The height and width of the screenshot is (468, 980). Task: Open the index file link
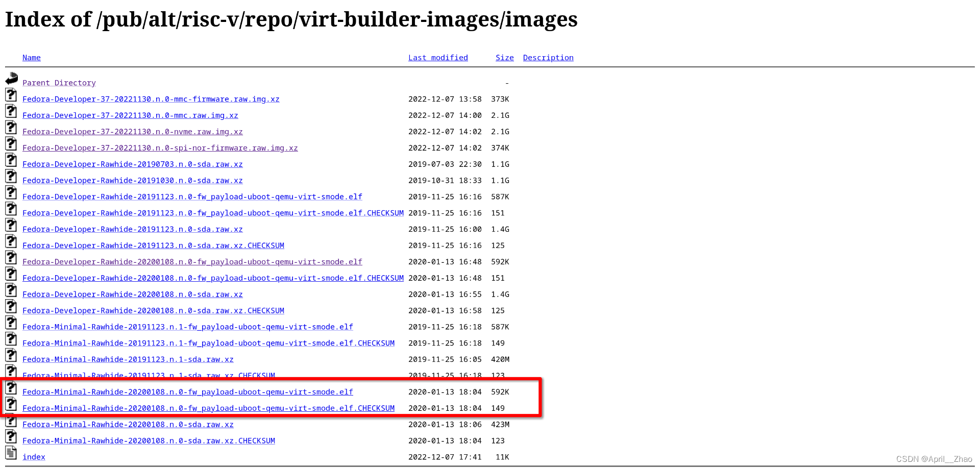coord(34,457)
